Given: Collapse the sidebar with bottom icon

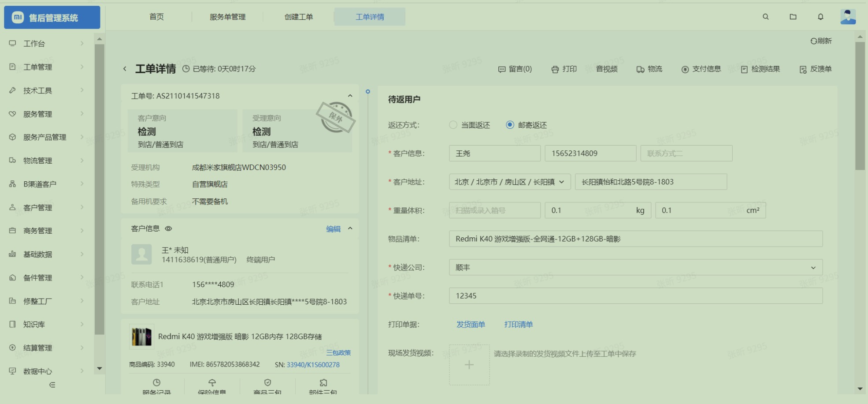Looking at the screenshot, I should click(52, 385).
